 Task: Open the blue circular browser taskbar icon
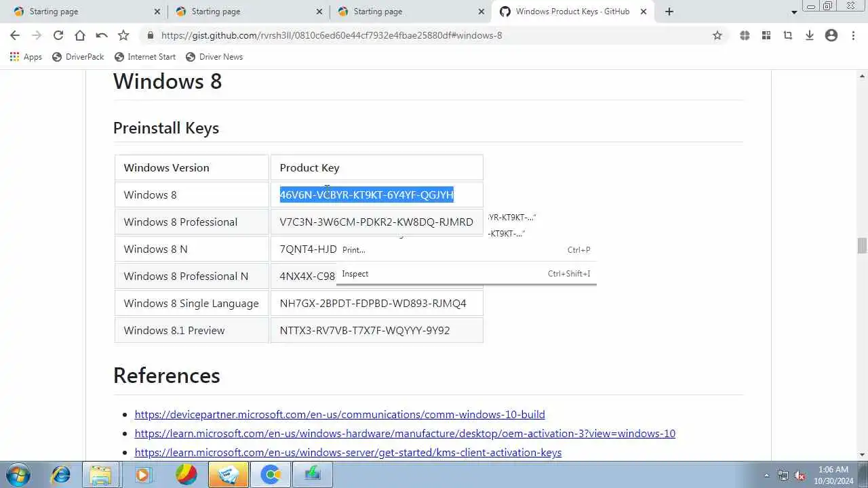(271, 474)
